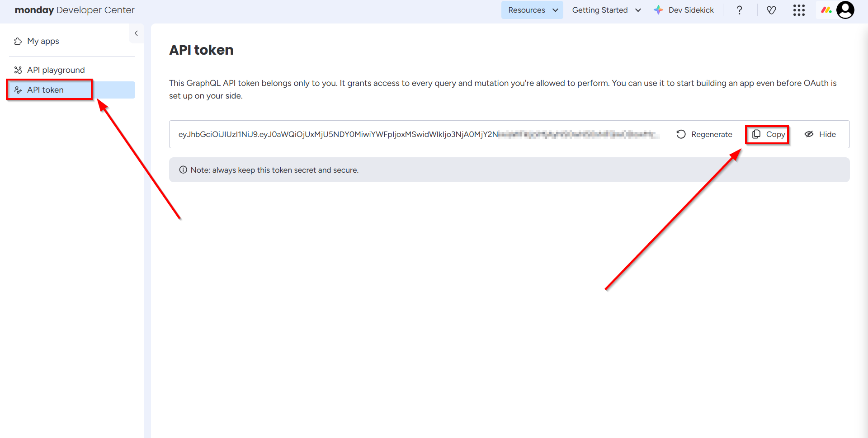
Task: Open the Resources dropdown
Action: click(532, 10)
